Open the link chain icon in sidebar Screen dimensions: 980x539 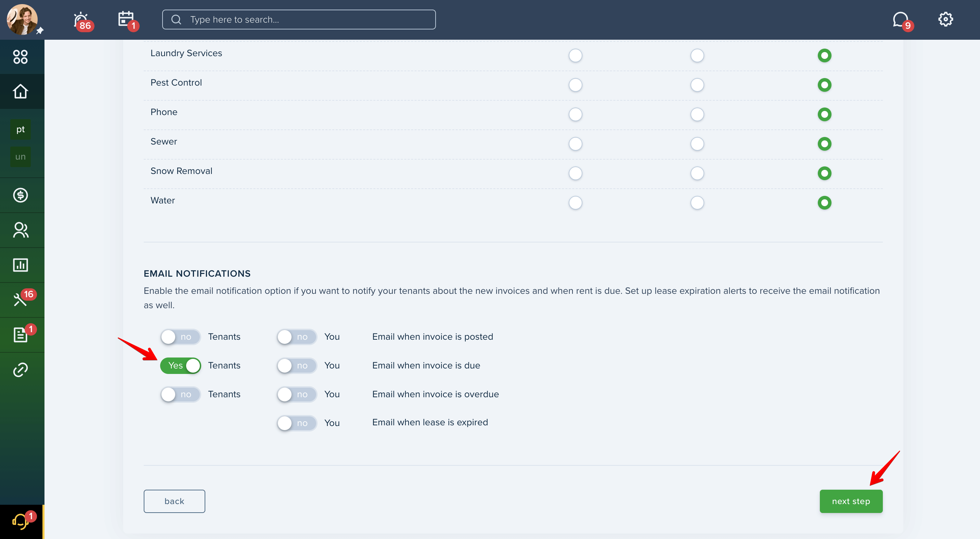click(x=21, y=369)
